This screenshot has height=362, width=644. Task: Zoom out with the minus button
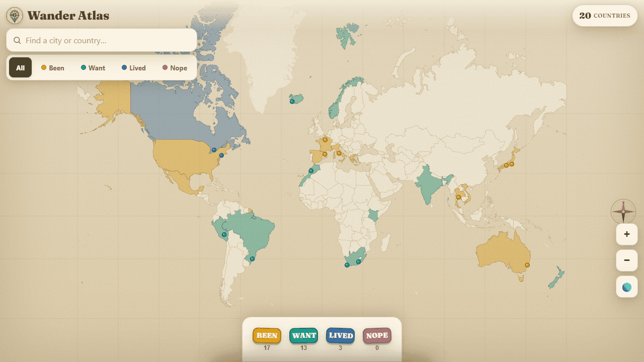[x=627, y=260]
